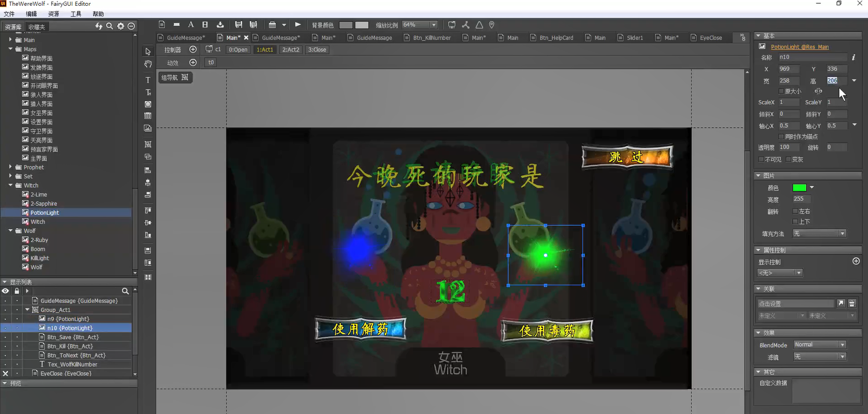Image resolution: width=868 pixels, height=414 pixels.
Task: Open the 填充方法 fill method dropdown
Action: click(842, 234)
